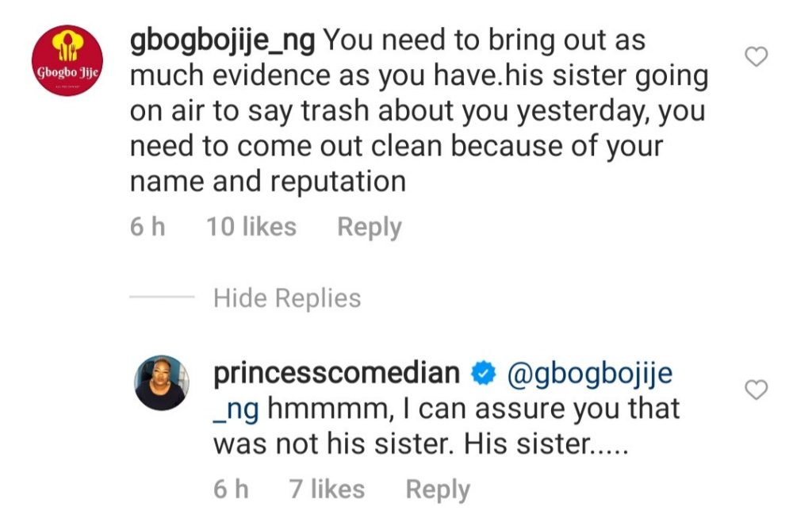This screenshot has width=812, height=530.
Task: Click the "_ng" continuation of the mention
Action: (237, 409)
